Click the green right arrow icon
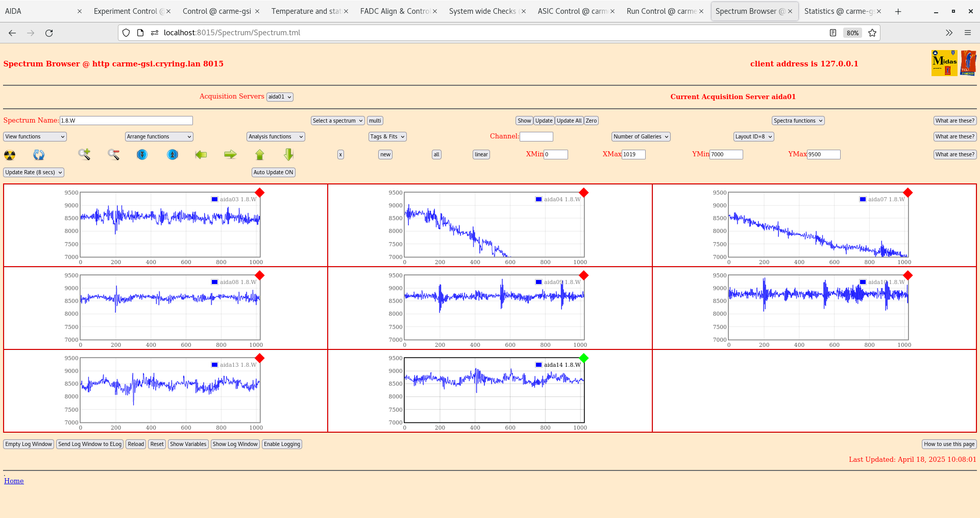This screenshot has height=518, width=980. pyautogui.click(x=230, y=154)
